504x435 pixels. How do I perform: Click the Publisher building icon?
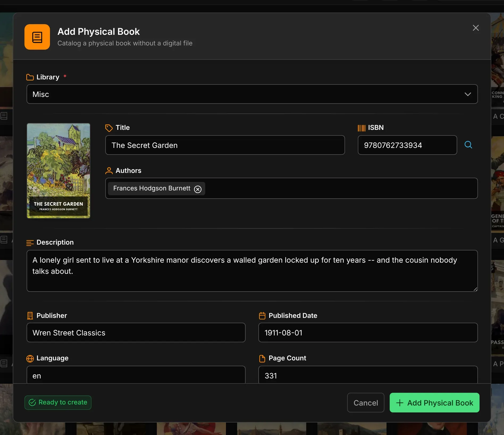pyautogui.click(x=30, y=316)
